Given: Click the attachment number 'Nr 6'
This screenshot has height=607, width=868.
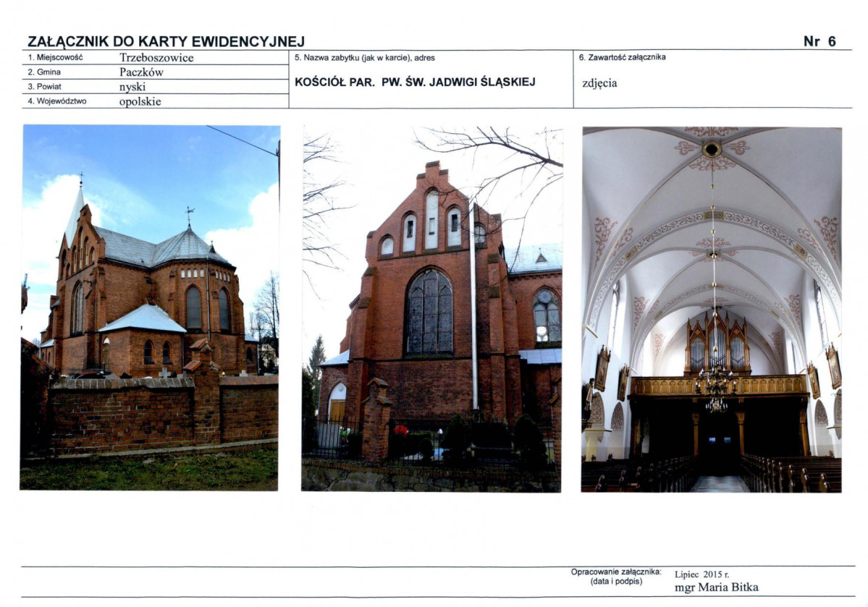Looking at the screenshot, I should (x=819, y=41).
